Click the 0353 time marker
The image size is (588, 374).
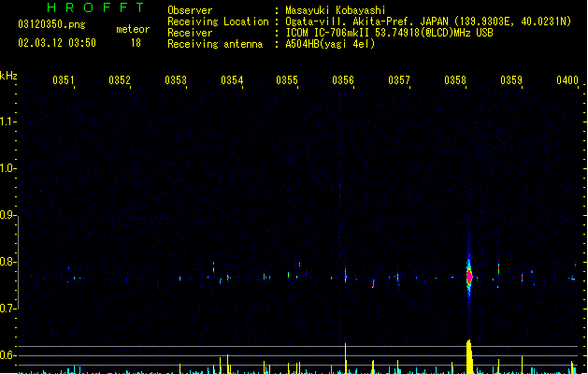point(176,80)
